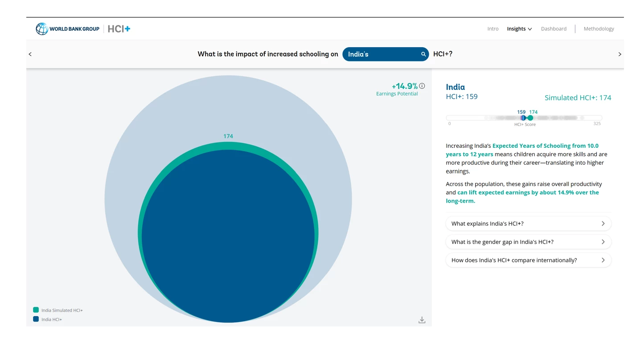
Task: Open the Methodology link
Action: point(599,29)
